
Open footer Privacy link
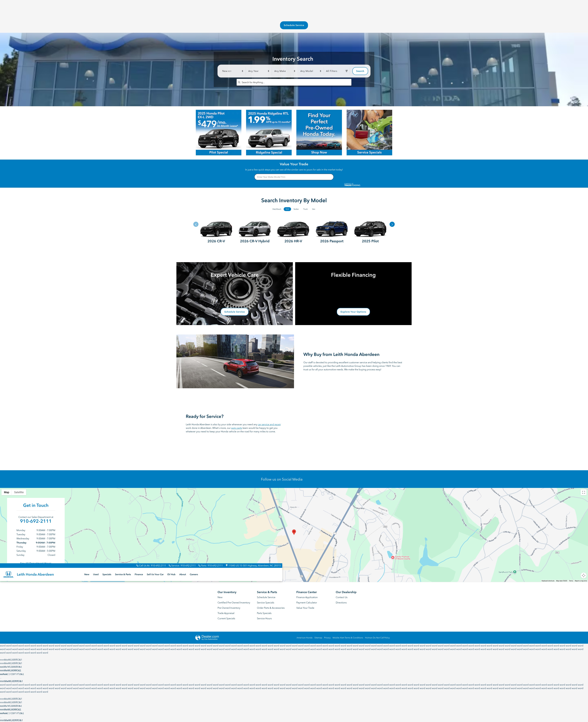click(x=327, y=638)
